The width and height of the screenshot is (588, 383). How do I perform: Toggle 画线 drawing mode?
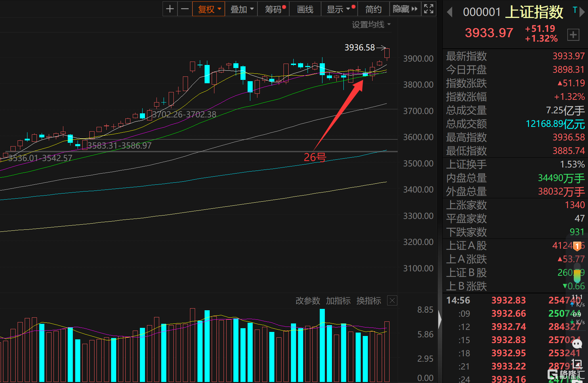[305, 9]
